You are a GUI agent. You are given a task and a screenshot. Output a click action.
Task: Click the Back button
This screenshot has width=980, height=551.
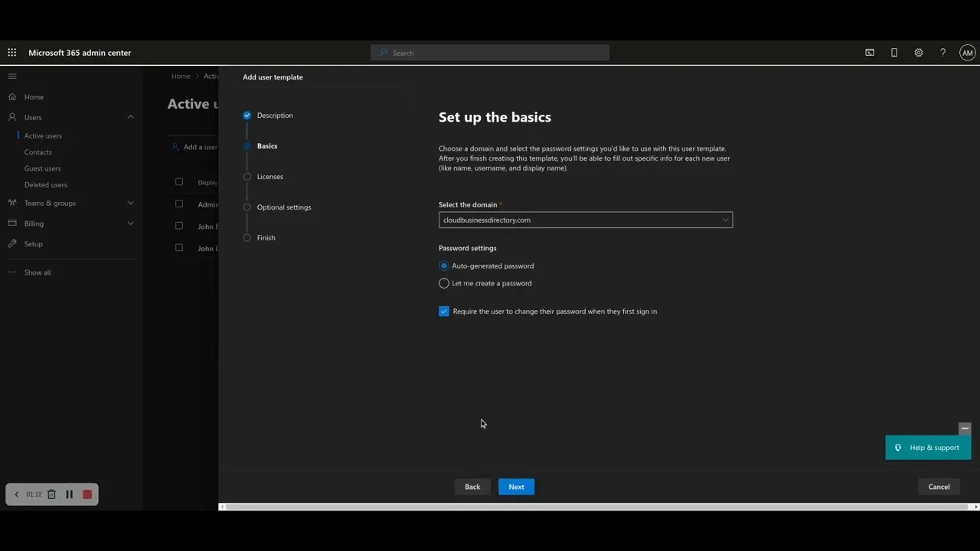tap(472, 487)
